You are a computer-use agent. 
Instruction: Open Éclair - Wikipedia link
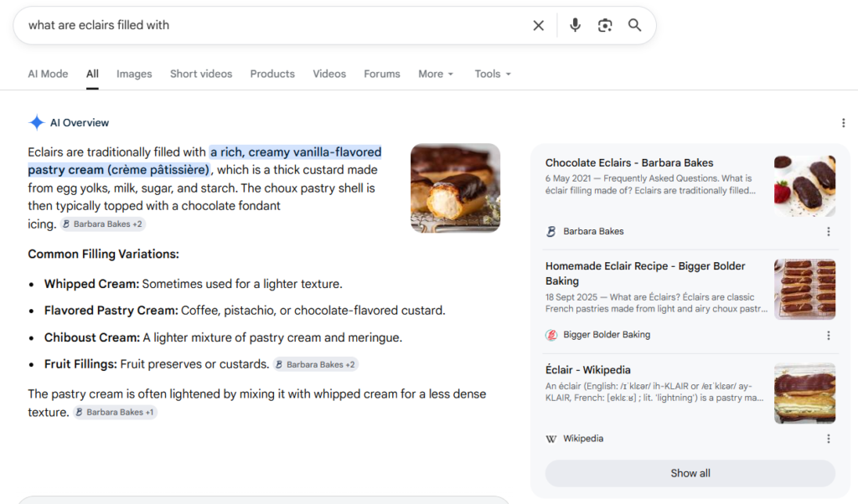pos(587,370)
